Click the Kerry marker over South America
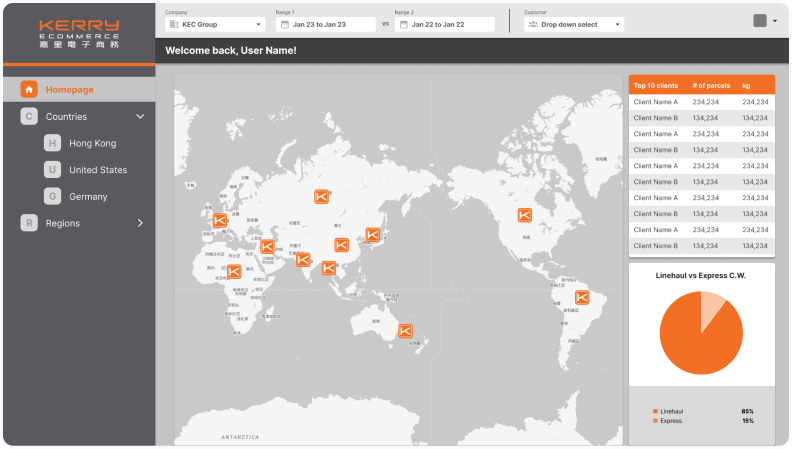The width and height of the screenshot is (792, 449). pos(582,297)
